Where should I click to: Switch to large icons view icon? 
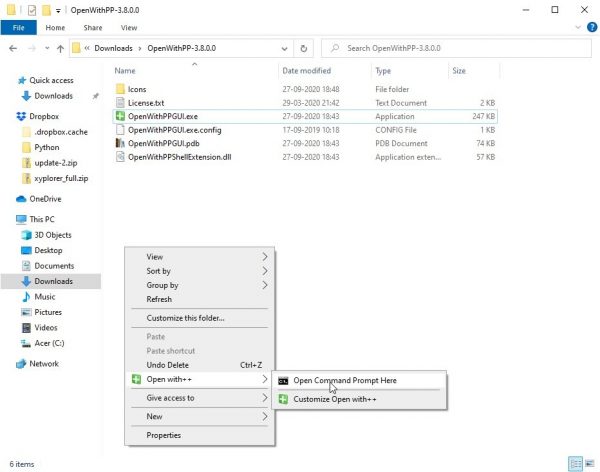590,464
